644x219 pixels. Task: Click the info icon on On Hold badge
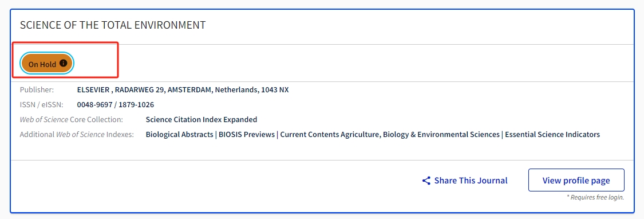pos(63,63)
